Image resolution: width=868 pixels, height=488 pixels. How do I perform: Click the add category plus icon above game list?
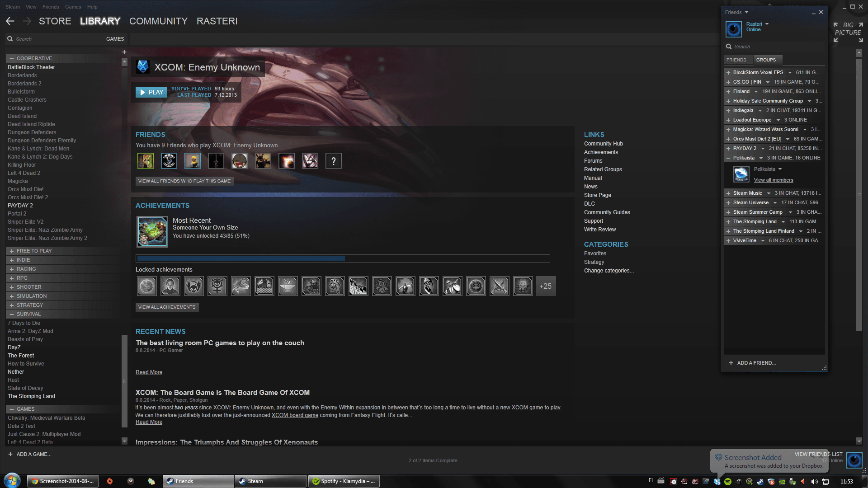[x=124, y=52]
